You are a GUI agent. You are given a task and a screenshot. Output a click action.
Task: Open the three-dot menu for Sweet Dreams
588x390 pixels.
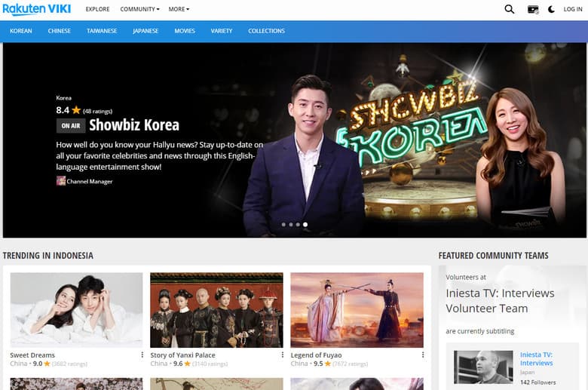[x=142, y=355]
